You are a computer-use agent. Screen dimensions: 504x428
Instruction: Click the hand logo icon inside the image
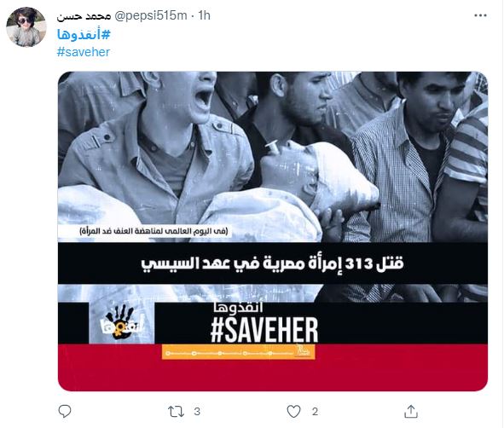click(x=121, y=322)
